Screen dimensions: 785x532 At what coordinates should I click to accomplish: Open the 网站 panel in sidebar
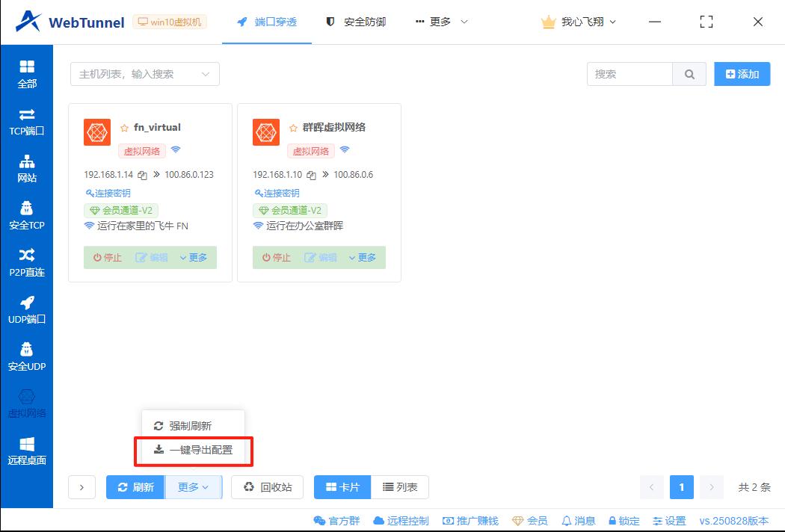coord(27,167)
